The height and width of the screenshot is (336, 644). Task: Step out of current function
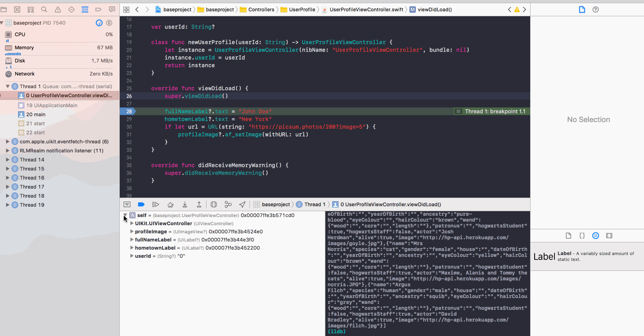199,204
